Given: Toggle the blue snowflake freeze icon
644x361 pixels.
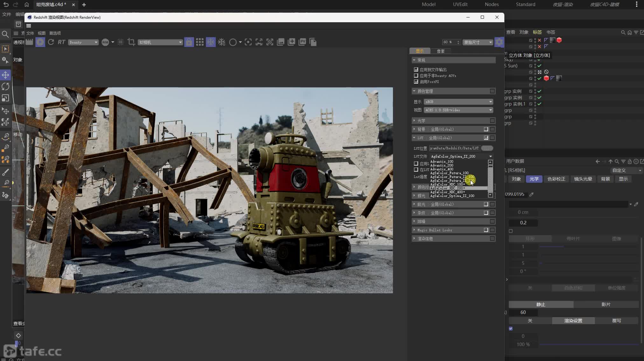Looking at the screenshot, I should click(x=211, y=42).
